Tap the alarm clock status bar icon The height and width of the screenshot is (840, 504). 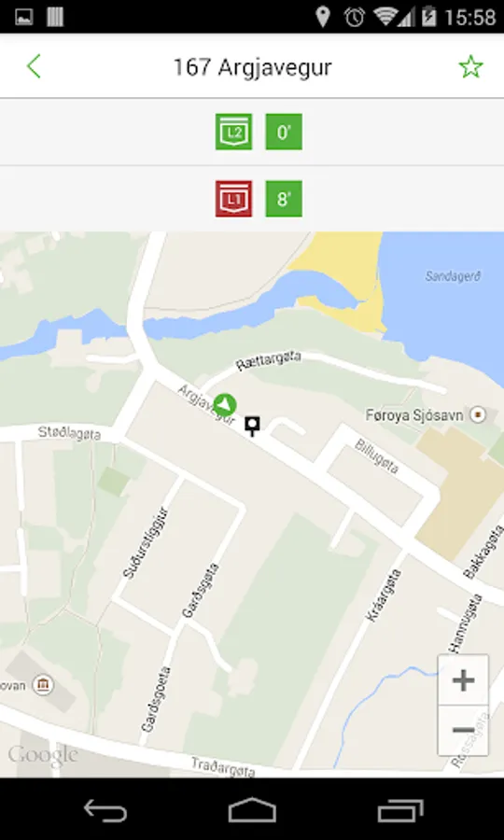coord(354,17)
